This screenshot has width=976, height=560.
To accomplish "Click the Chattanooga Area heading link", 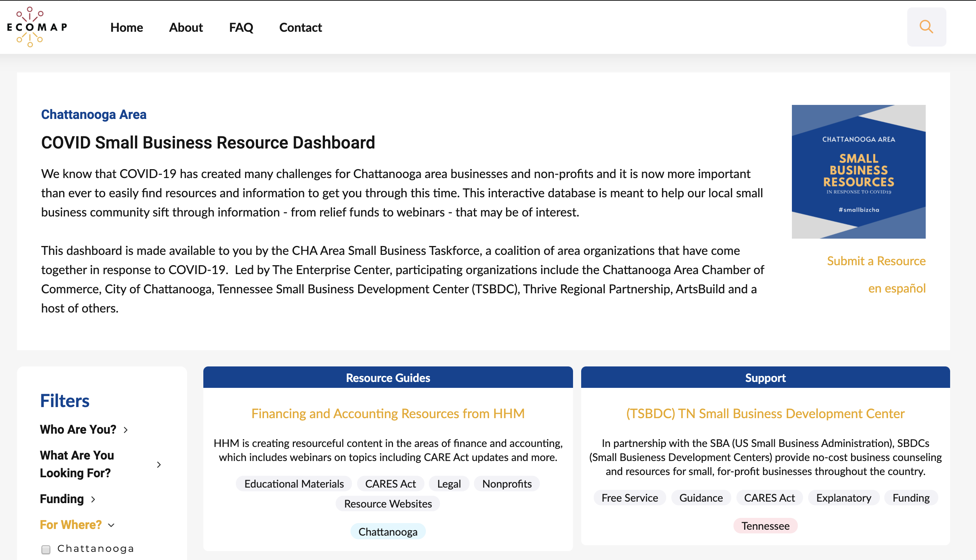I will click(x=94, y=114).
